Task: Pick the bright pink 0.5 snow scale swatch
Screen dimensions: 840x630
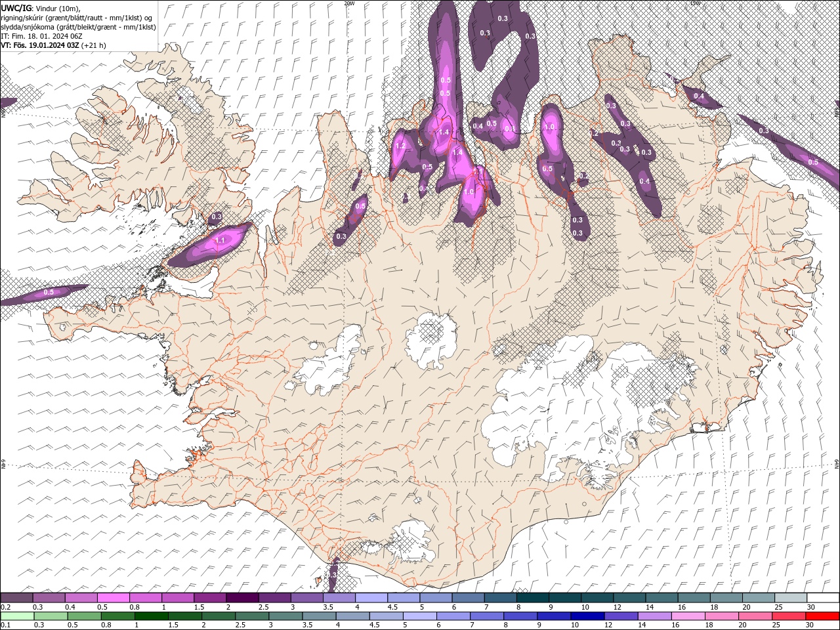Action: (x=113, y=598)
